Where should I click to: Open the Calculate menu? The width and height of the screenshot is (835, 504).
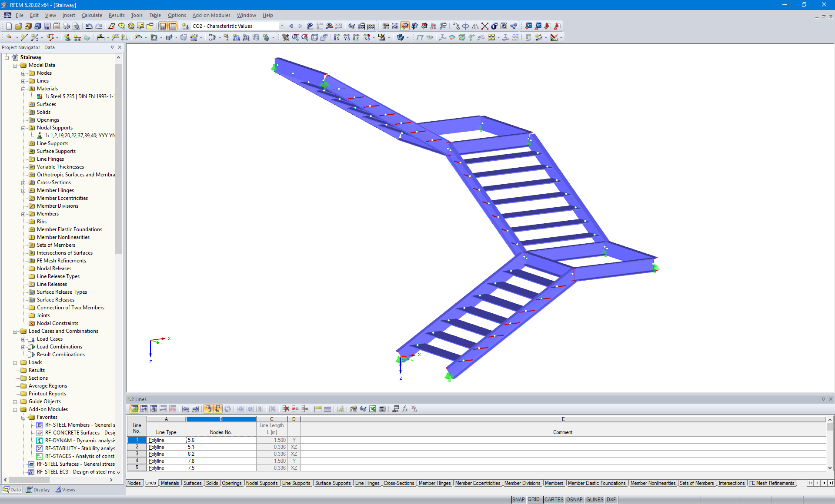(92, 15)
